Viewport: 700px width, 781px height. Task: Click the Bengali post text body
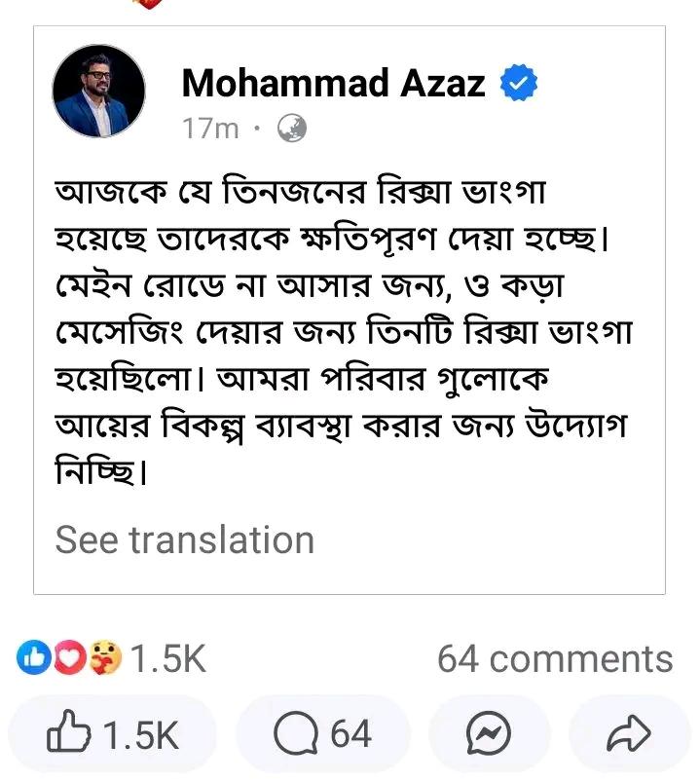(x=344, y=331)
